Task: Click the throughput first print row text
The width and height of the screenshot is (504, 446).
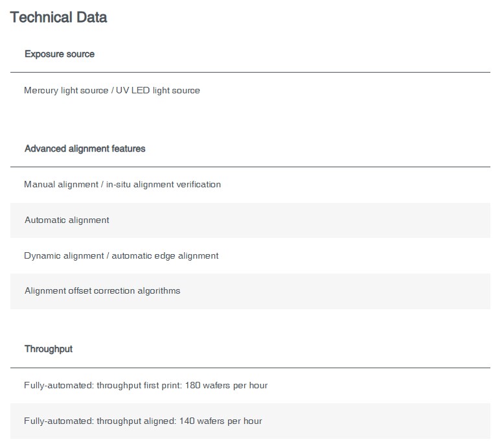Action: 146,385
